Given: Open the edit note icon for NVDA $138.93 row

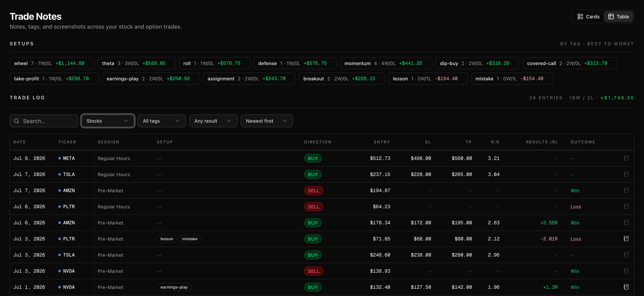Looking at the screenshot, I should (626, 271).
